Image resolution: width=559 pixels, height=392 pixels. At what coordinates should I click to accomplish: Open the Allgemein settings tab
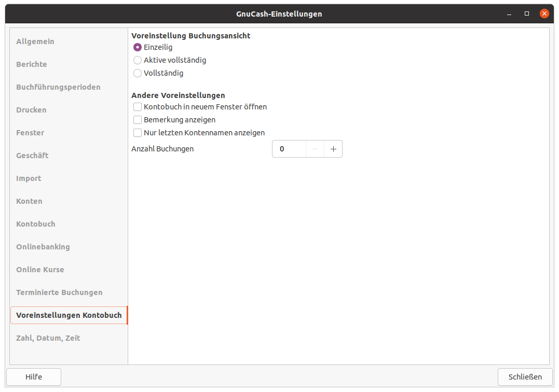(x=35, y=41)
